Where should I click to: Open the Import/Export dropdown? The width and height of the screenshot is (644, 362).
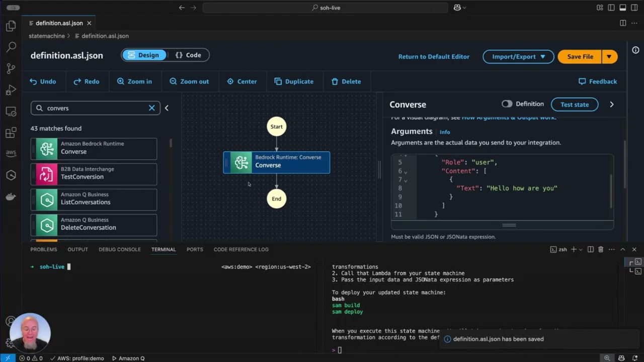coord(518,57)
